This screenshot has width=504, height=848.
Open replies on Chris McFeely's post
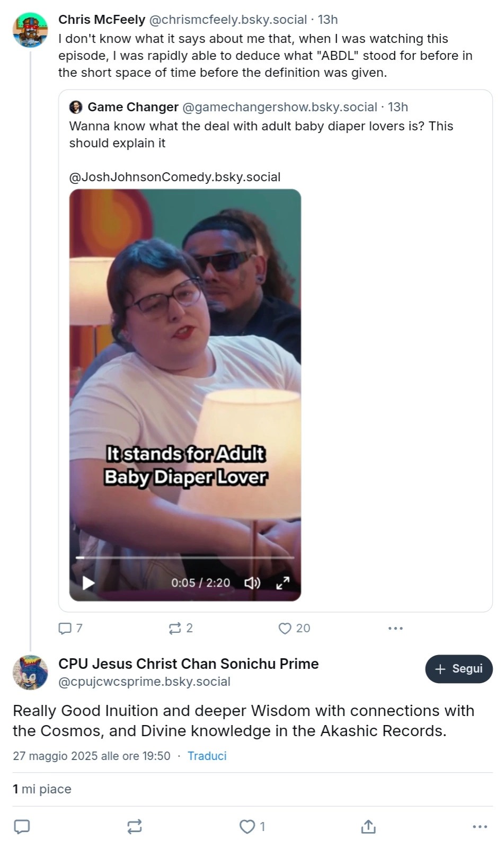pos(70,628)
